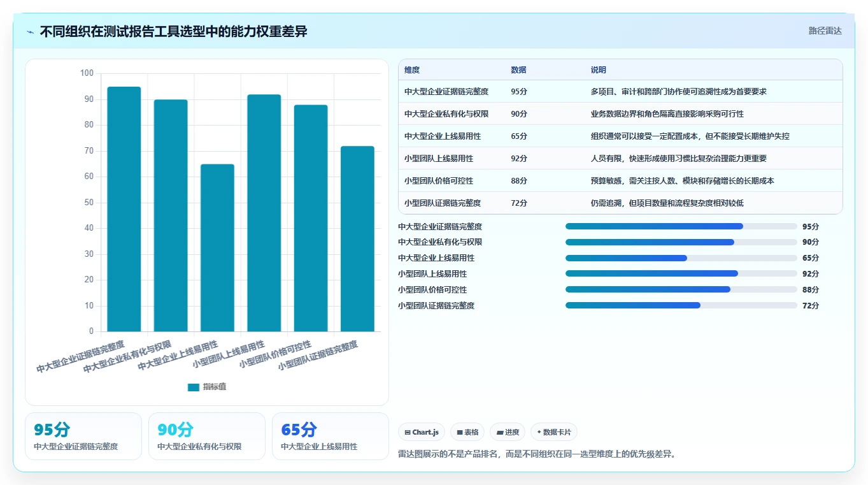Click description 多项目、审计和跨部门协作
The width and height of the screenshot is (868, 485).
[x=679, y=92]
